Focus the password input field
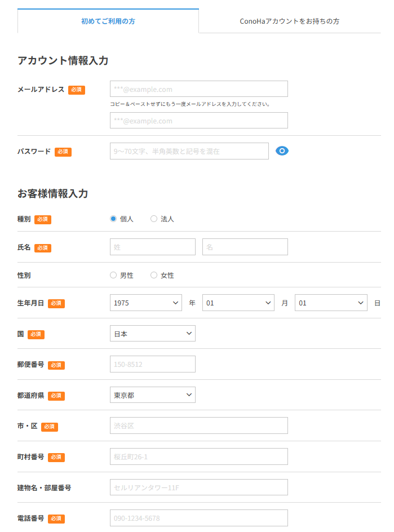Viewport: 394px width, 532px height. click(x=189, y=151)
